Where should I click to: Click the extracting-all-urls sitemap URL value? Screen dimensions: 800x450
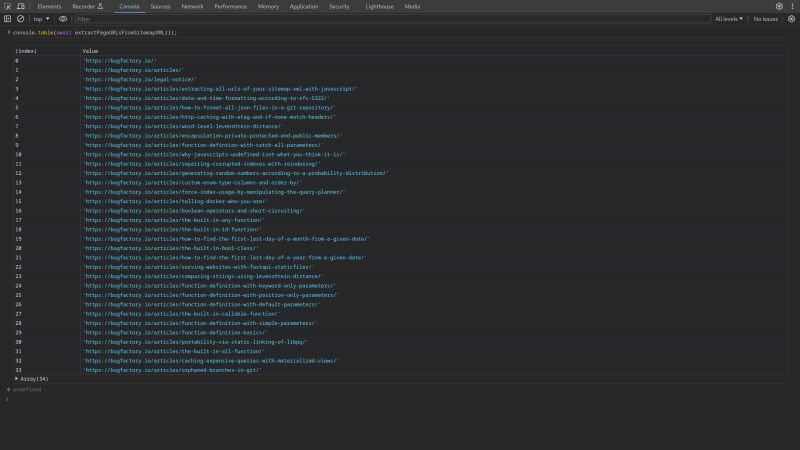coord(220,89)
